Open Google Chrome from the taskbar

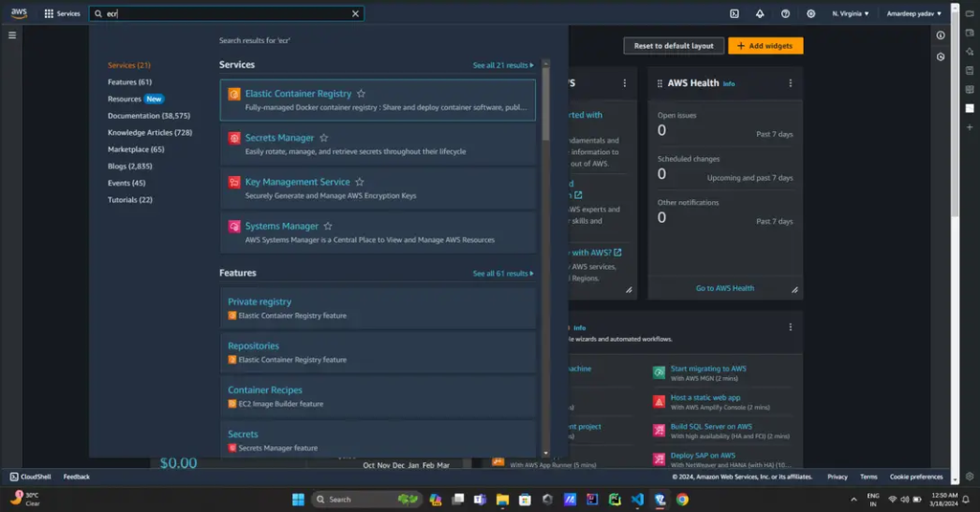[682, 500]
